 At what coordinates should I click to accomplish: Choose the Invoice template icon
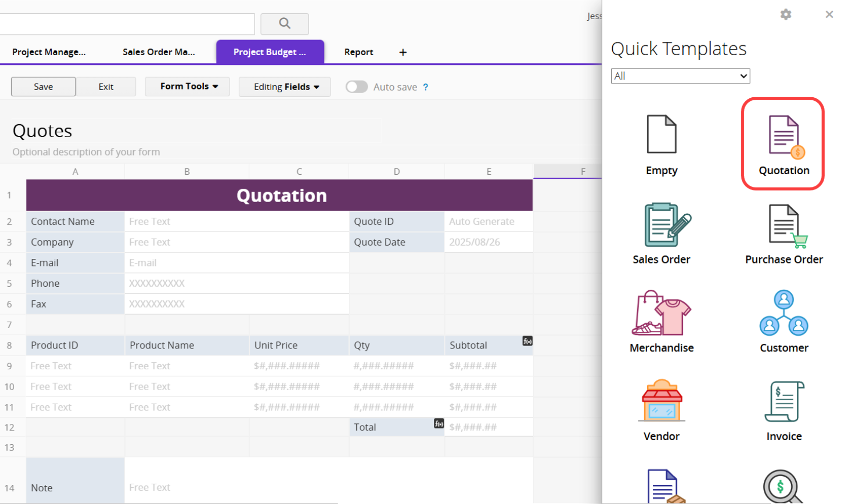(784, 401)
